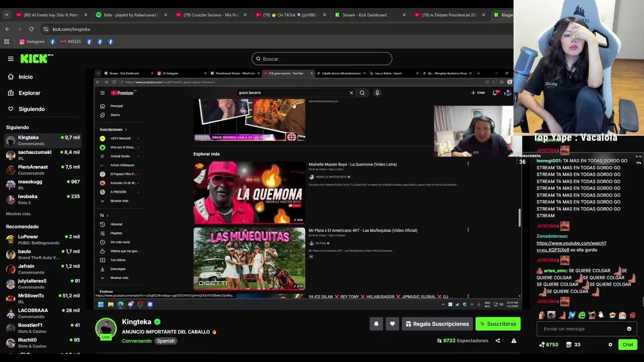
Task: Open MrStivenTc recommended channel
Action: [x=43, y=298]
